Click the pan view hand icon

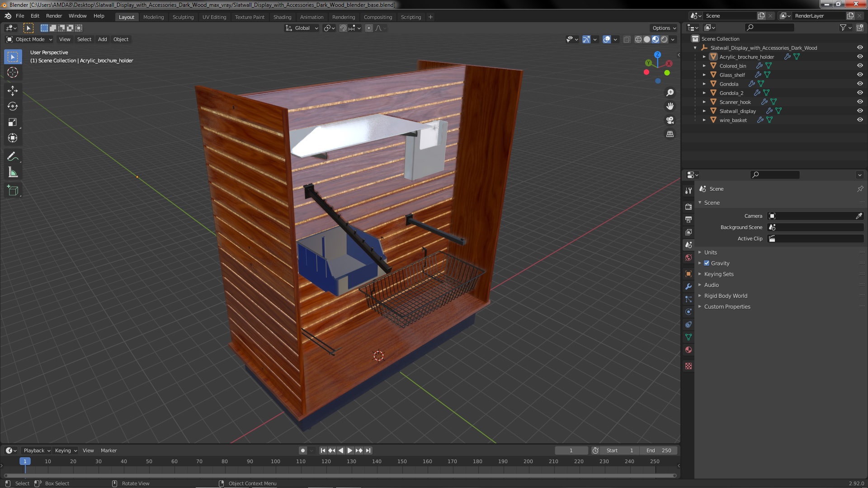coord(670,106)
